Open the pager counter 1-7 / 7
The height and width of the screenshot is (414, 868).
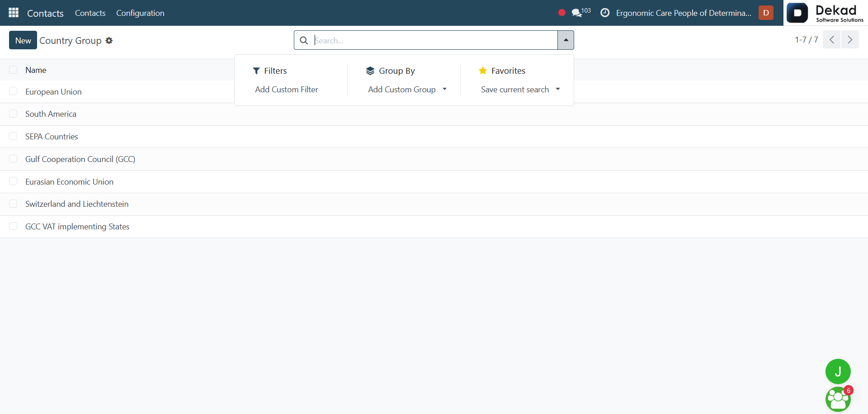807,40
